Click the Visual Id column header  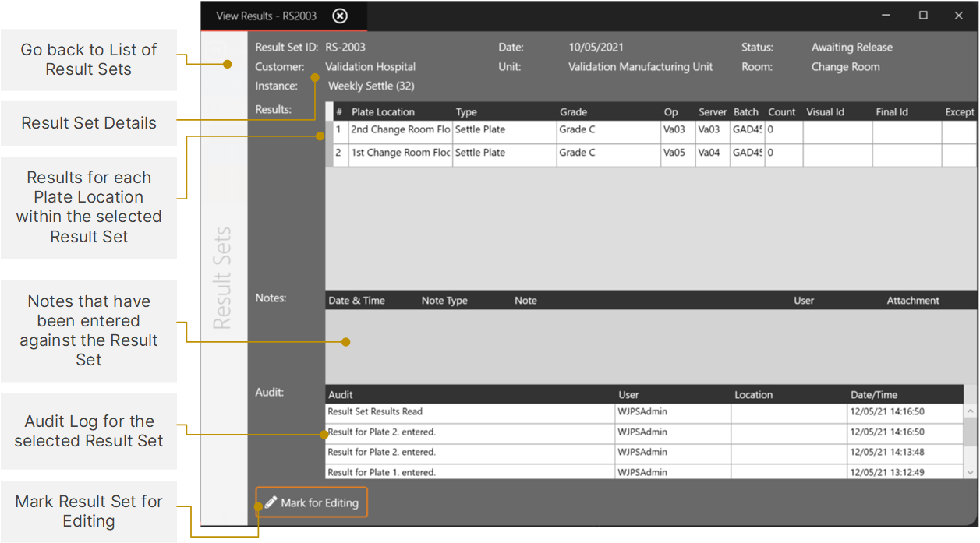pyautogui.click(x=825, y=112)
